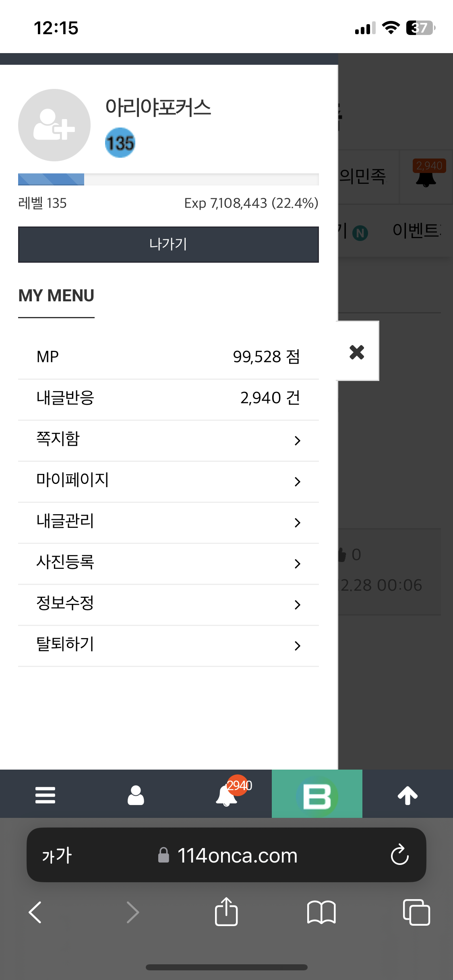This screenshot has width=453, height=980.
Task: Expand 내글관리 chevron arrow
Action: (298, 523)
